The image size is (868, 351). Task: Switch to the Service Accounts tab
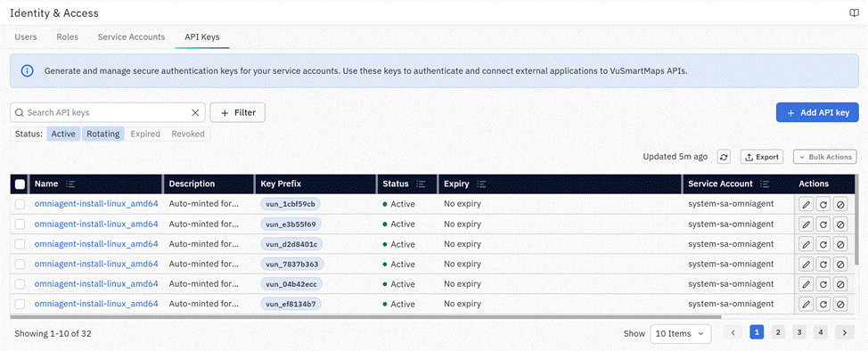(131, 37)
